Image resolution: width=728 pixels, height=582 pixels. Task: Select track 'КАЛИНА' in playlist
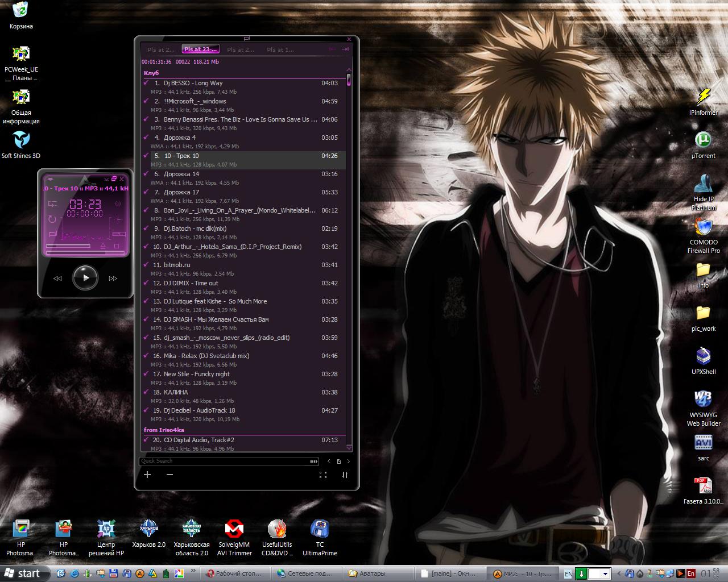(243, 396)
